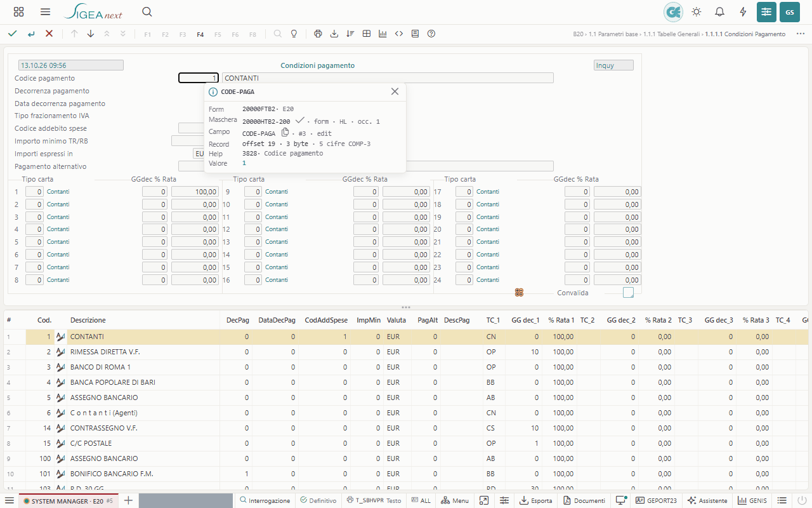Click the Esporta button
Screen dimensions: 812x508
click(536, 500)
